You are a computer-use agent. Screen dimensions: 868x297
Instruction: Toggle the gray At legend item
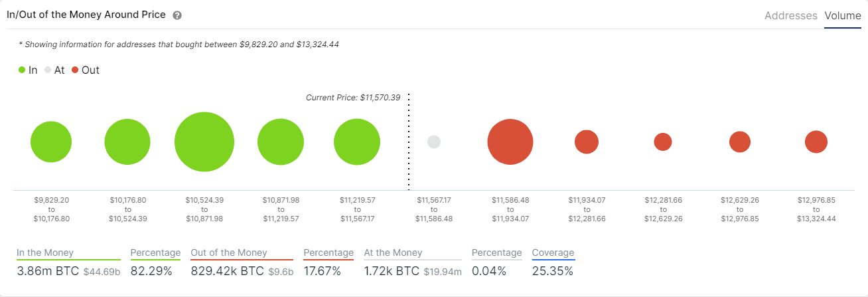(54, 70)
